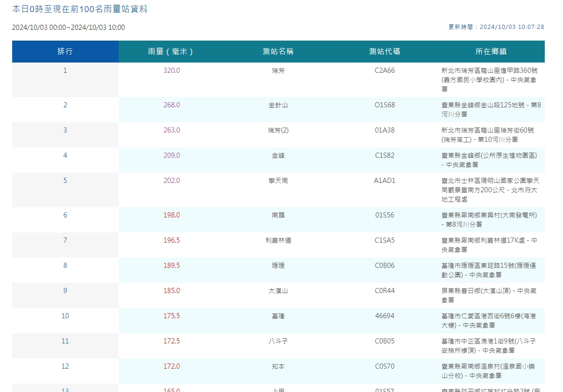Click the 測站名稱 column header
Viewport: 563px width, 392px height.
(278, 52)
